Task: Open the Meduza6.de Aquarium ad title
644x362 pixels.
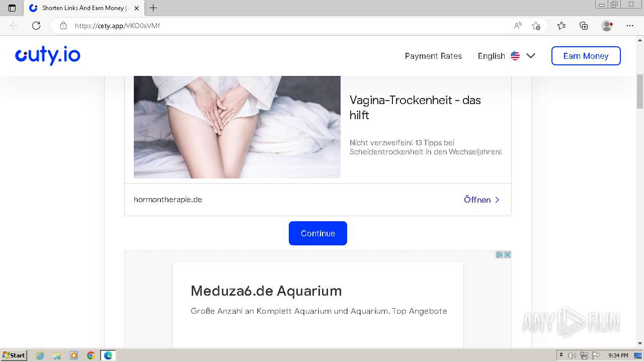Action: point(266,291)
